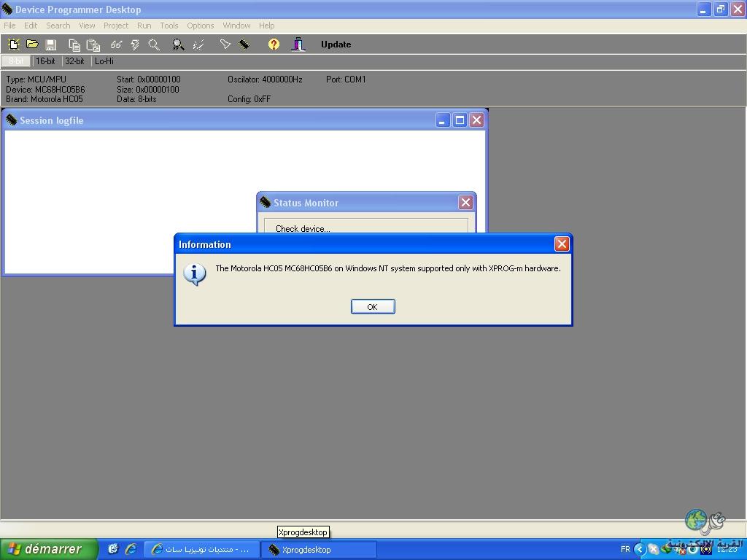Open the Project menu
747x560 pixels.
tap(116, 26)
